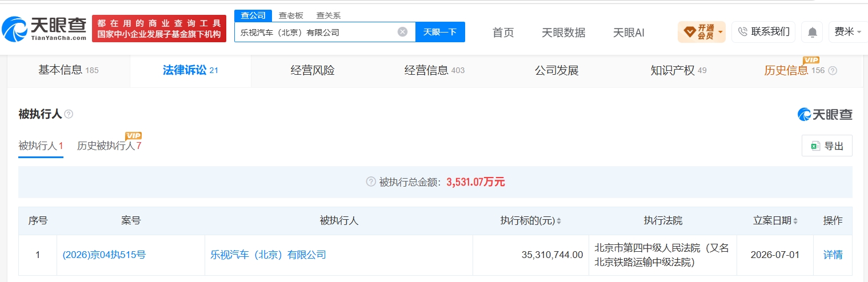Select the 被执行人 1 sub-tab
The height and width of the screenshot is (282, 868).
click(41, 146)
